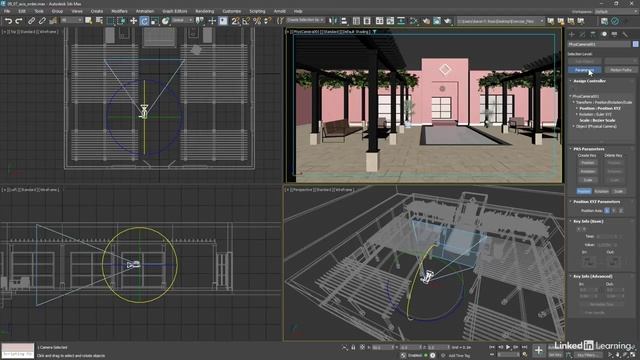
Task: Switch to the Create panel plus tab
Action: (572, 34)
